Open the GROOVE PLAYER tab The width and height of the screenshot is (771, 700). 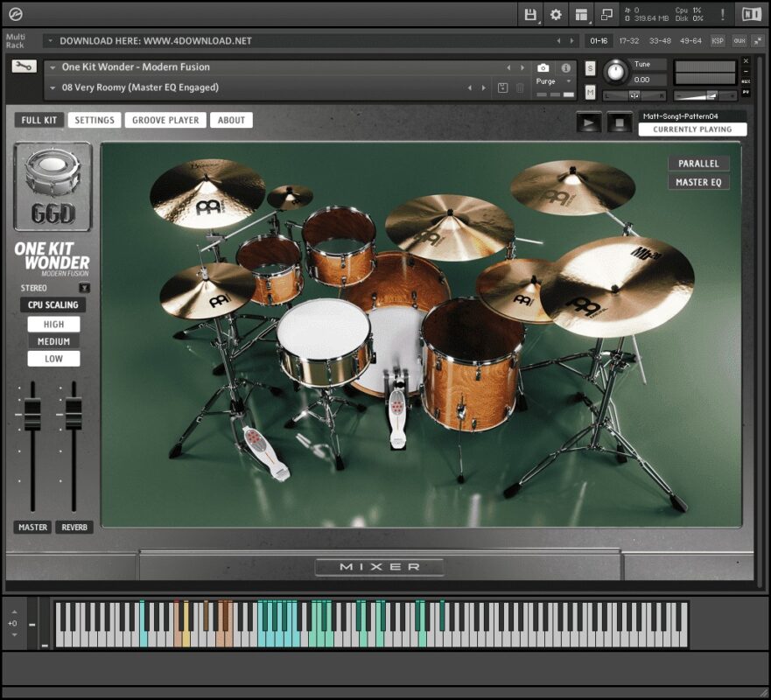click(165, 120)
